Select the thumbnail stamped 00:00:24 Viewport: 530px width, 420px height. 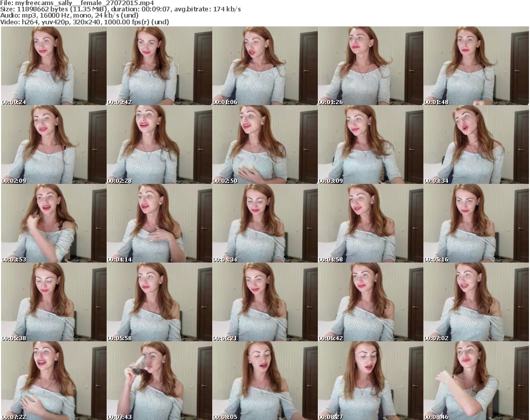(54, 66)
